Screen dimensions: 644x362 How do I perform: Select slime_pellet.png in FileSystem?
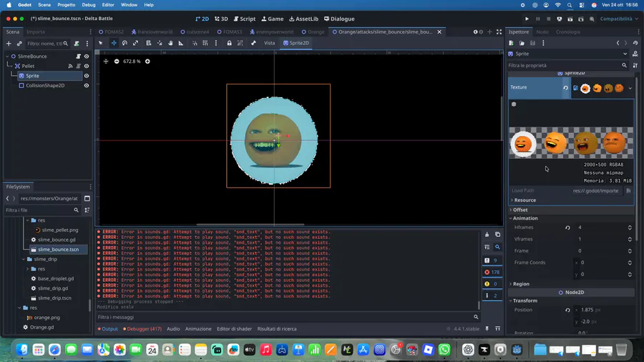click(x=60, y=230)
